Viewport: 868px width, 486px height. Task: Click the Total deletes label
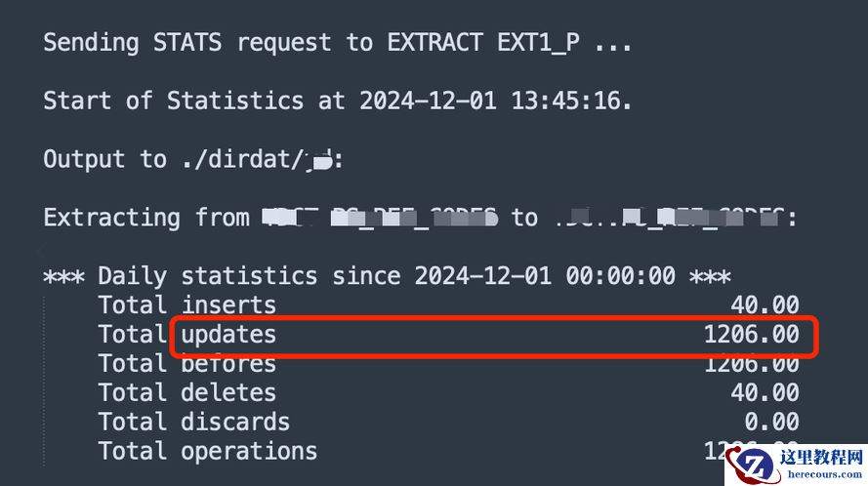186,393
